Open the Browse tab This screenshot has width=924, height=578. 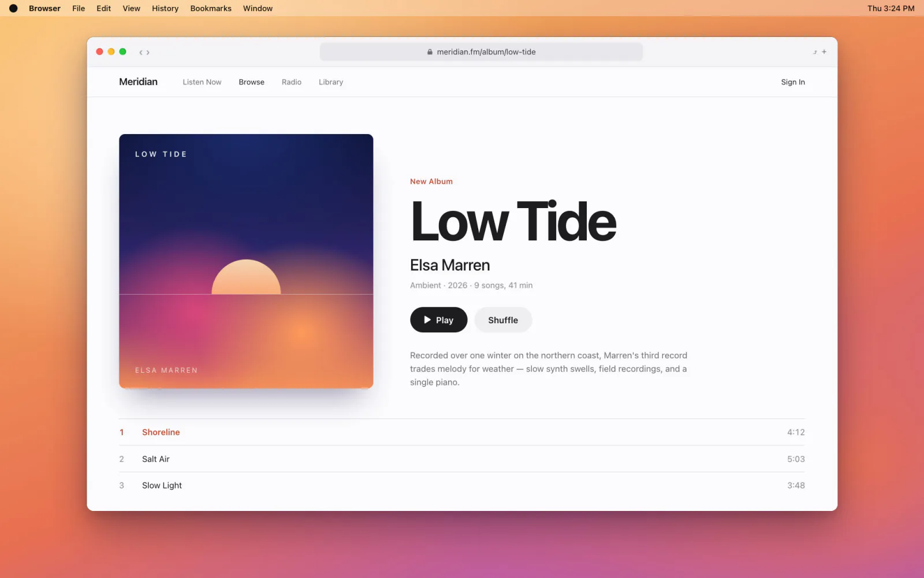coord(251,82)
